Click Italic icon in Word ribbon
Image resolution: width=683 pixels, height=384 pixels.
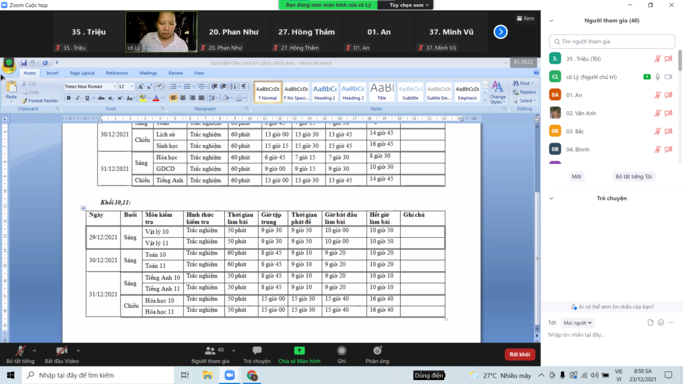tap(78, 98)
